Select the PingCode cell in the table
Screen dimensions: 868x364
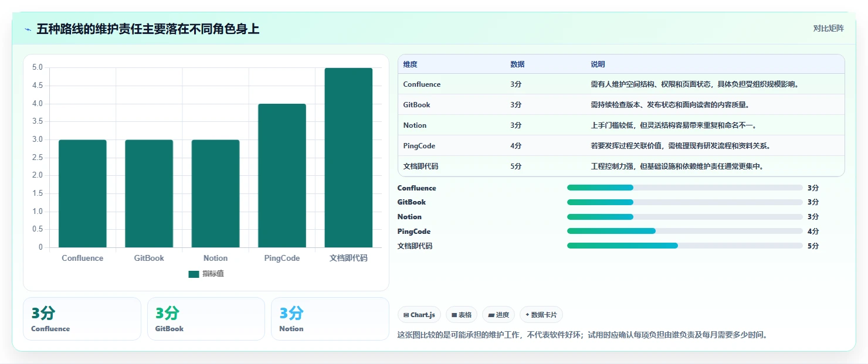click(419, 146)
